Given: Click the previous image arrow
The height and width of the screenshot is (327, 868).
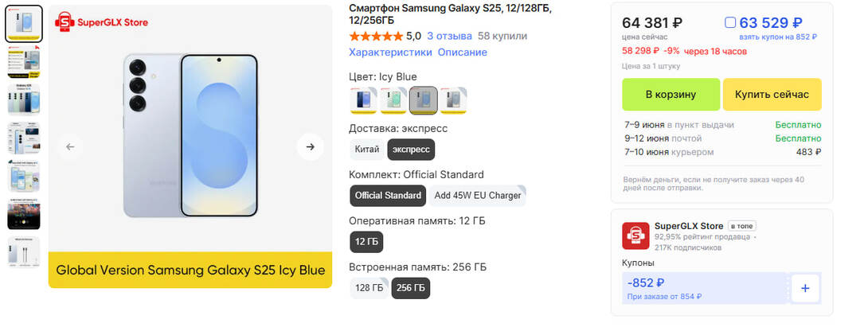Looking at the screenshot, I should 70,146.
